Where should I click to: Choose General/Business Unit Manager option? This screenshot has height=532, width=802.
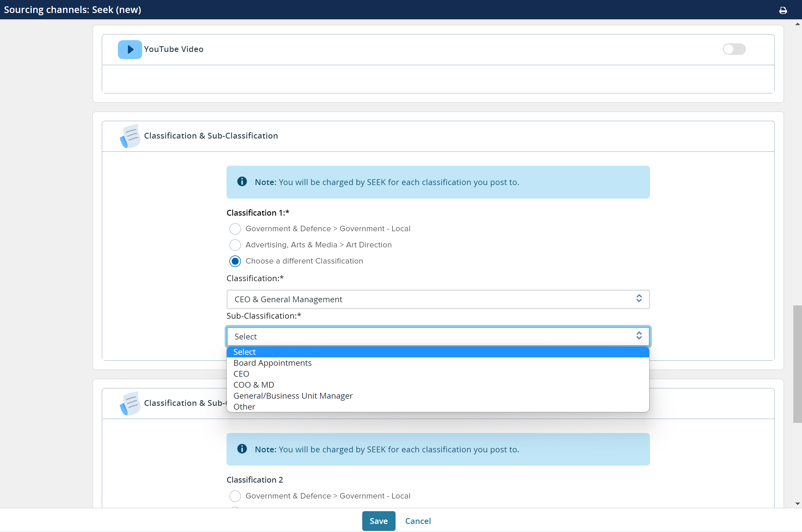[x=293, y=396]
